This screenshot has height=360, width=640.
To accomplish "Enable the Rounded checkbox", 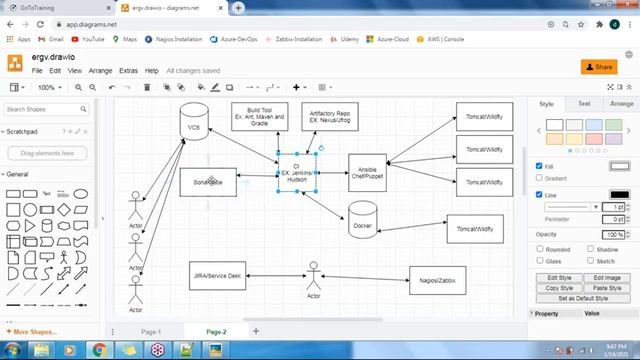I will tap(540, 249).
